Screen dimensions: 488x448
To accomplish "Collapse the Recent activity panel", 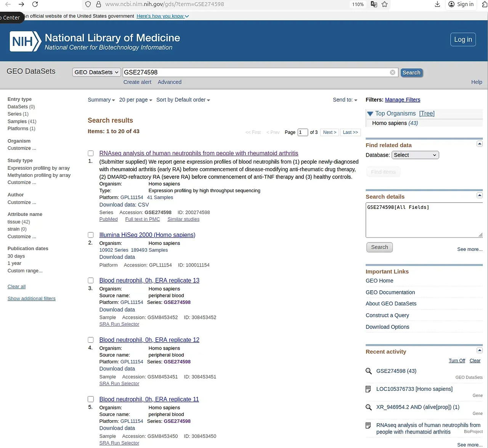I will [480, 350].
